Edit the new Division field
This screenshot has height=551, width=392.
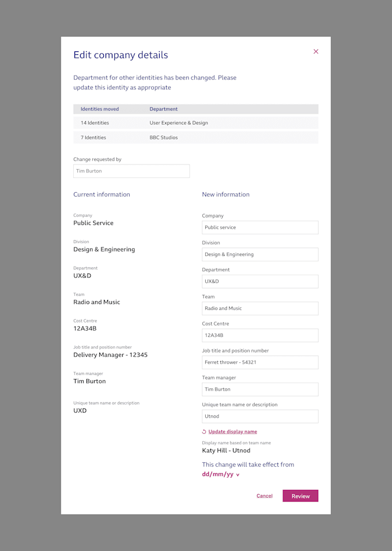[x=260, y=254]
